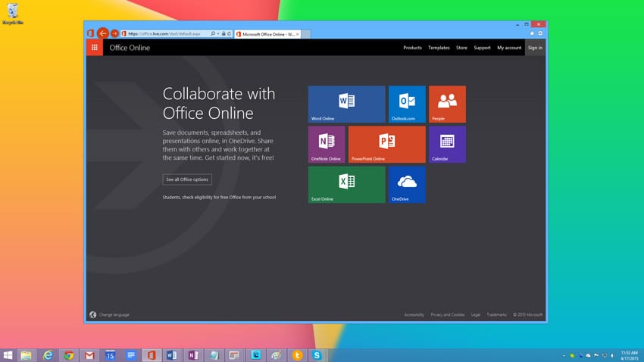Viewport: 644px width, 362px height.
Task: Click the taskbar clock and date
Action: coord(630,355)
